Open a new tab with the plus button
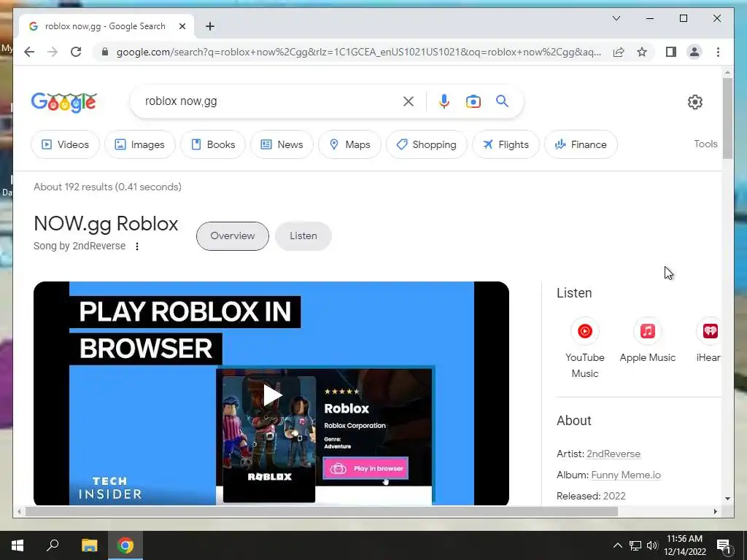The image size is (747, 560). tap(210, 26)
